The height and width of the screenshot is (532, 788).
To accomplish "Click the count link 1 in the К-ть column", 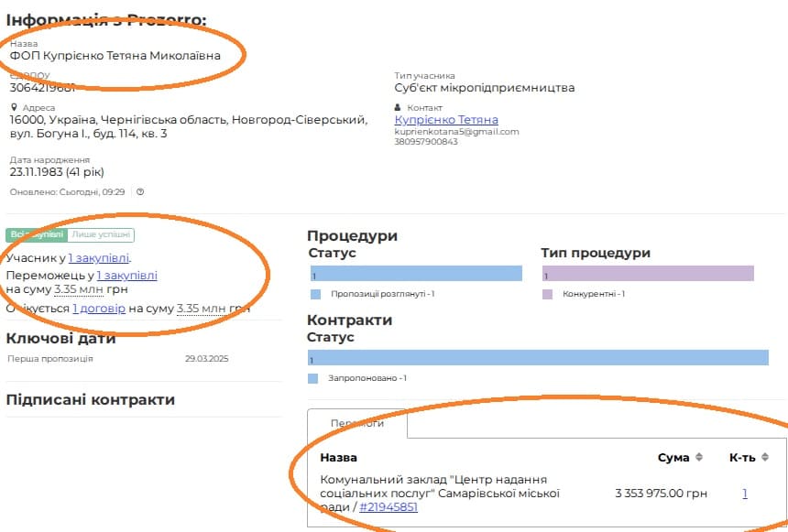I will [745, 494].
